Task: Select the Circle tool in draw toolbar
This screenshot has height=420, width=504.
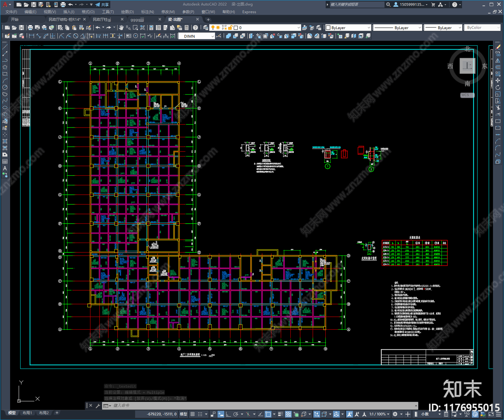Action: click(5, 87)
